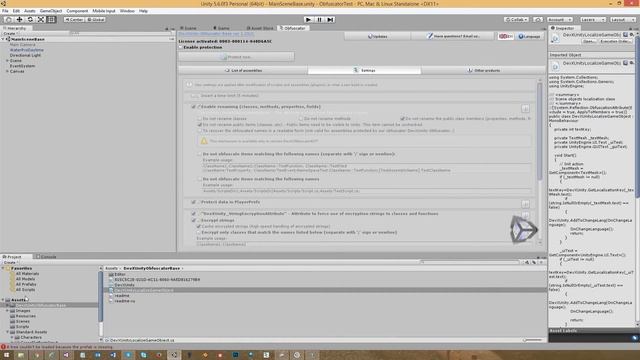Toggle Do not rename public class members checkbox
Screen dimensions: 640x360
[402, 118]
